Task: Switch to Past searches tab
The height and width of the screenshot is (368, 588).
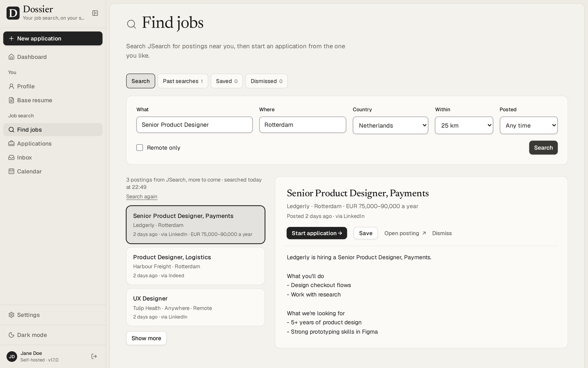Action: tap(183, 81)
